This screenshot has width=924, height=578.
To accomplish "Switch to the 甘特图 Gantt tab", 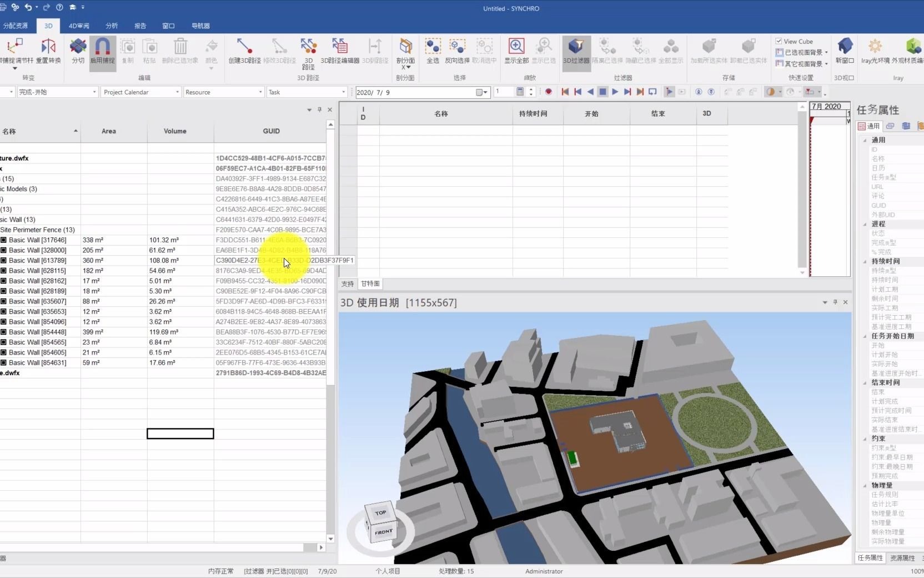I will coord(370,284).
